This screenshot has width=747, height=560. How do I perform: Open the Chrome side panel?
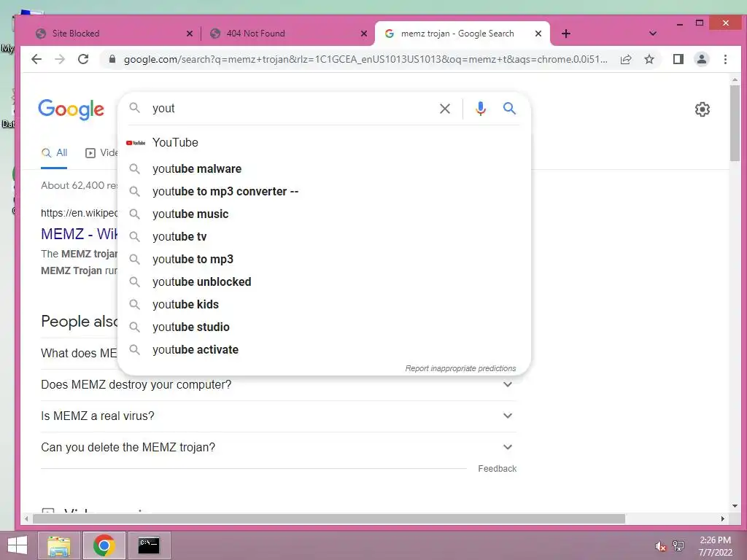coord(678,60)
